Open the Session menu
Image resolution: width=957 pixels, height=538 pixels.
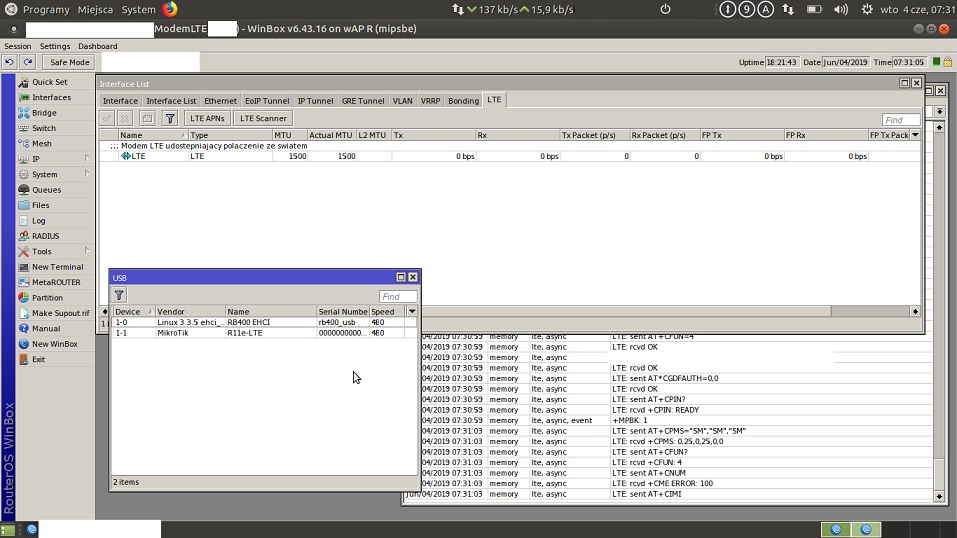coord(18,46)
